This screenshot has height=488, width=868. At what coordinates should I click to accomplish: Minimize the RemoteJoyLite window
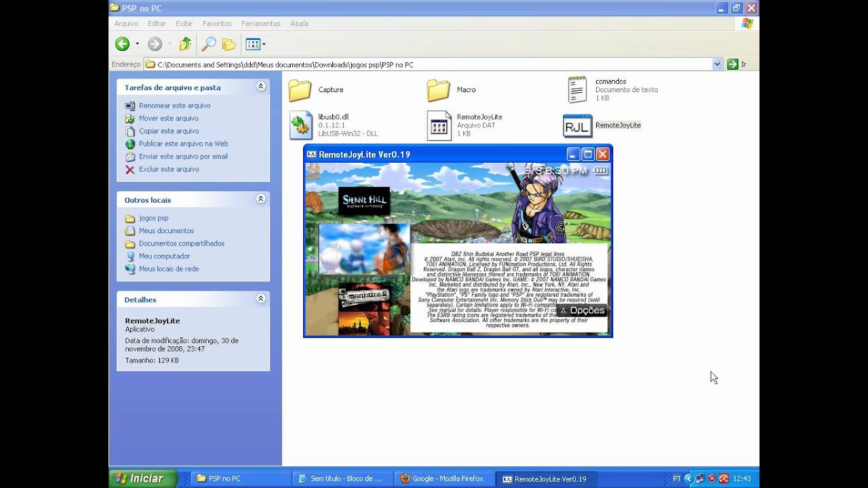tap(574, 154)
